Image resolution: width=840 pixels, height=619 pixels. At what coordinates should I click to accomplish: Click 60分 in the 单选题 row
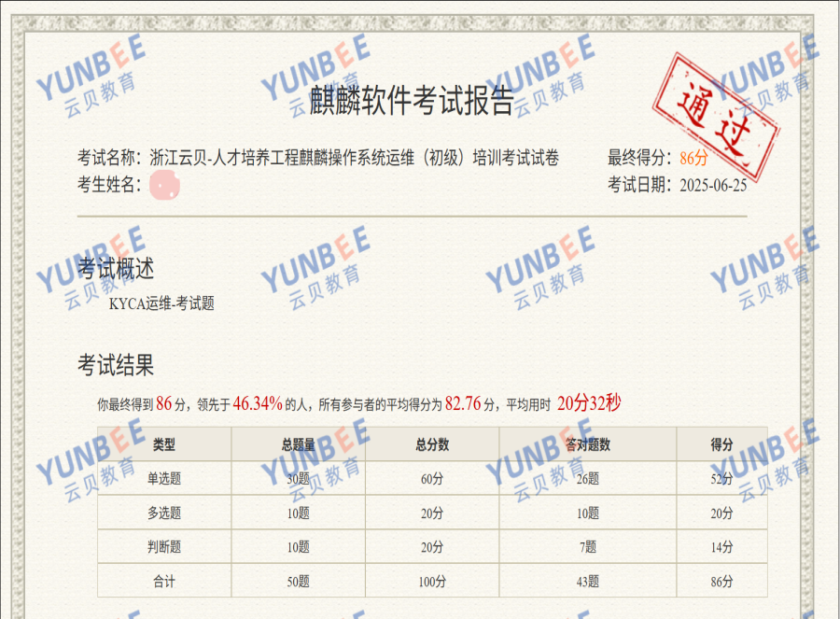(432, 479)
